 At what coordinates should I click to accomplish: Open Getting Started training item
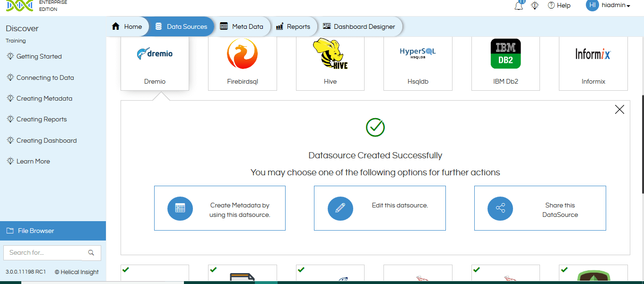(39, 56)
